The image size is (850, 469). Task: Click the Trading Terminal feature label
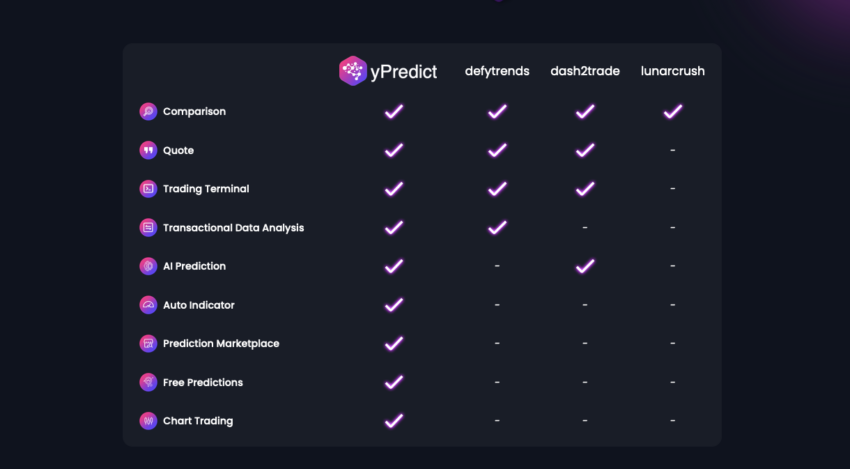206,189
